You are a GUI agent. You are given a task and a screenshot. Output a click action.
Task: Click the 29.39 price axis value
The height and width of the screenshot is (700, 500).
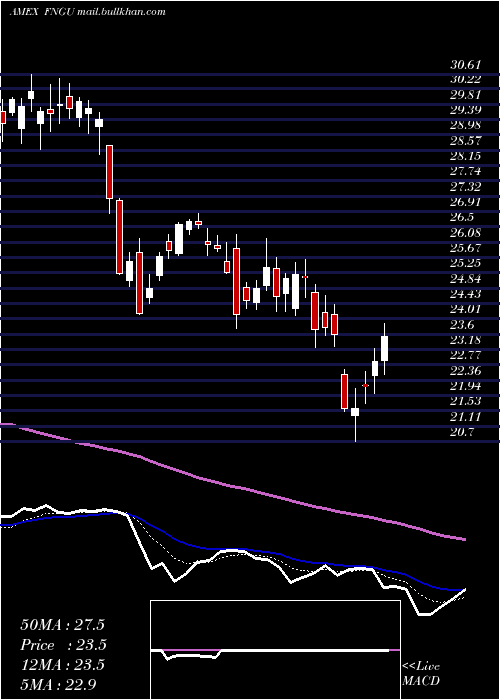coord(466,111)
